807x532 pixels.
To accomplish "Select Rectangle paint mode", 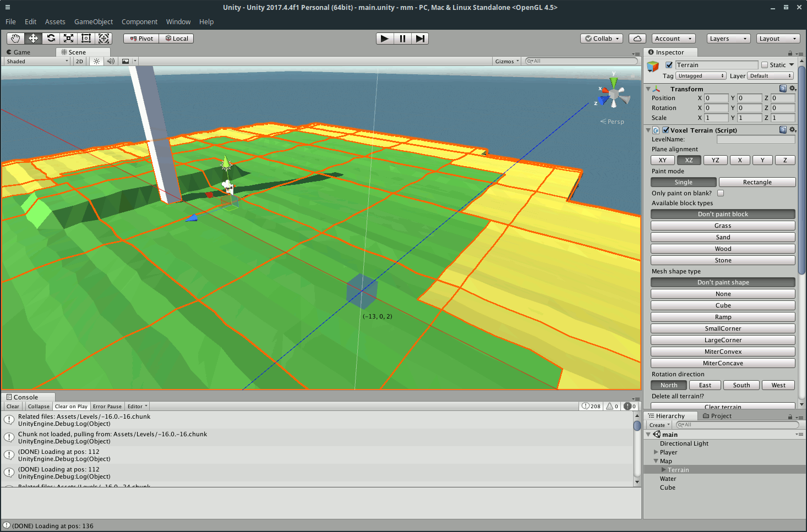I will point(757,182).
